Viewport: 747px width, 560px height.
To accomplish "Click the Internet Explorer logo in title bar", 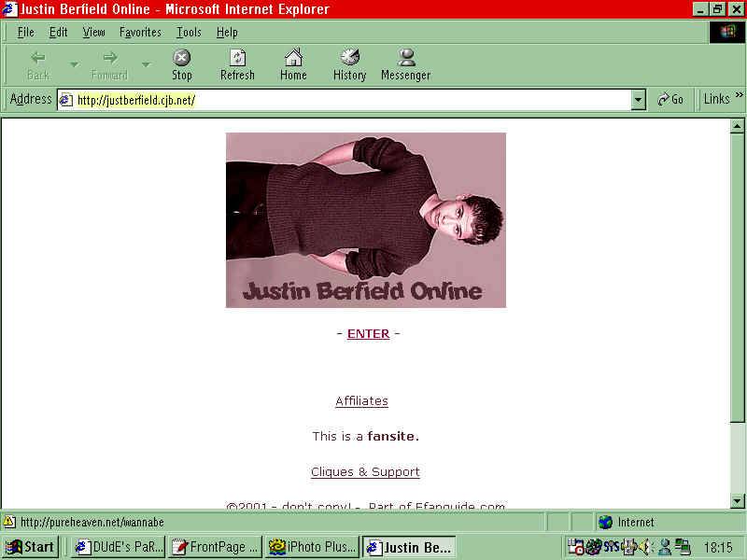I will coord(9,9).
